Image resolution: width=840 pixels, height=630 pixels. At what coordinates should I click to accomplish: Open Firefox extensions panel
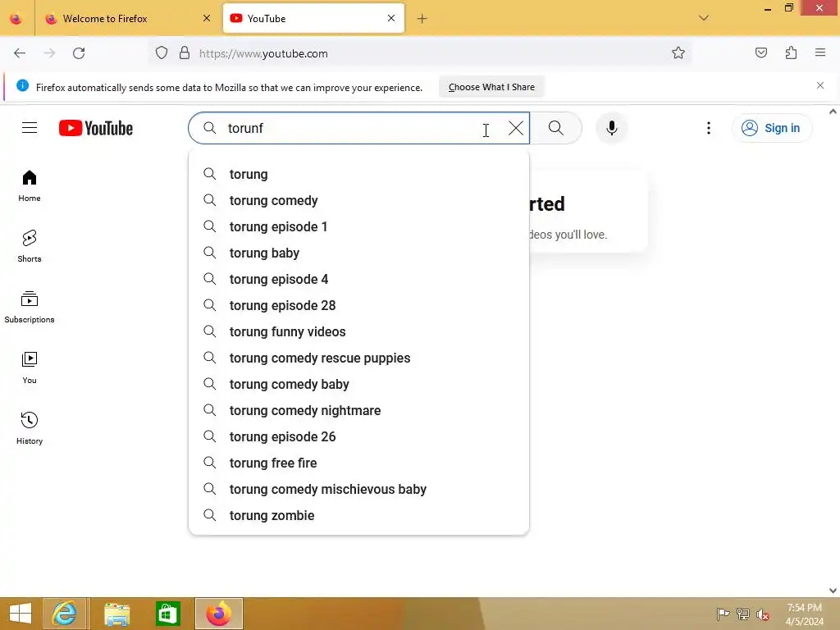[791, 53]
